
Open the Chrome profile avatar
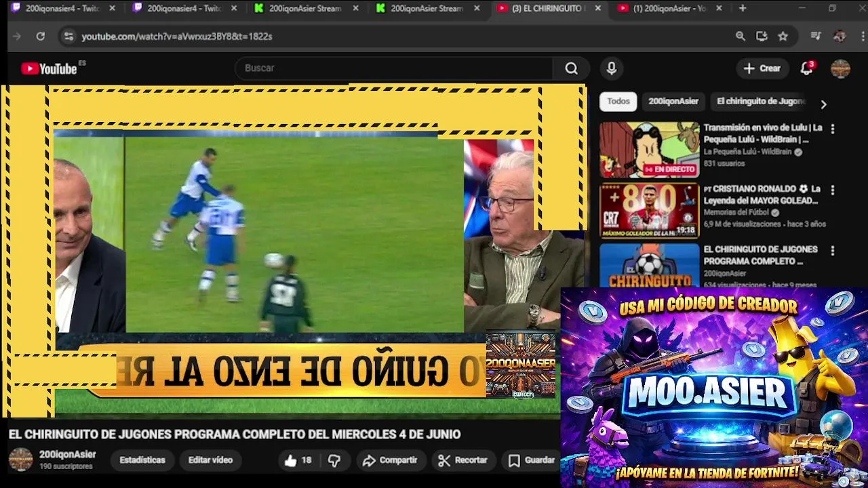pos(840,37)
